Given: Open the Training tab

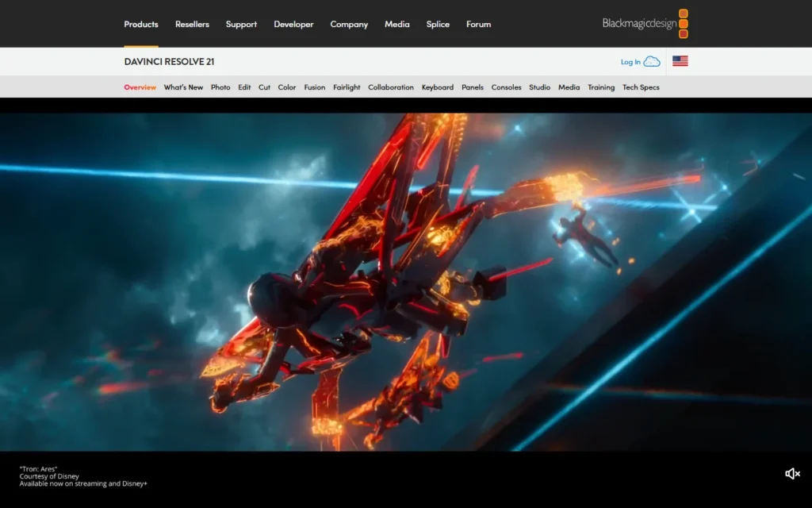Looking at the screenshot, I should (601, 87).
